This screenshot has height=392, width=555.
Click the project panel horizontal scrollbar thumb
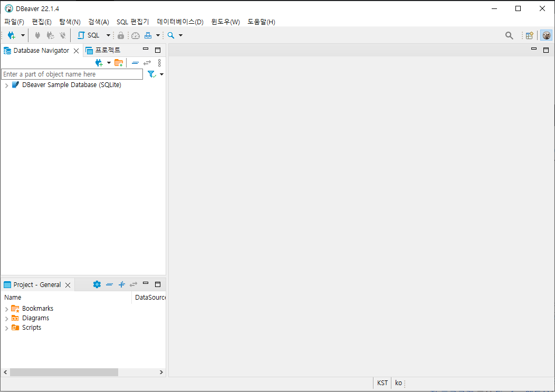pyautogui.click(x=64, y=372)
